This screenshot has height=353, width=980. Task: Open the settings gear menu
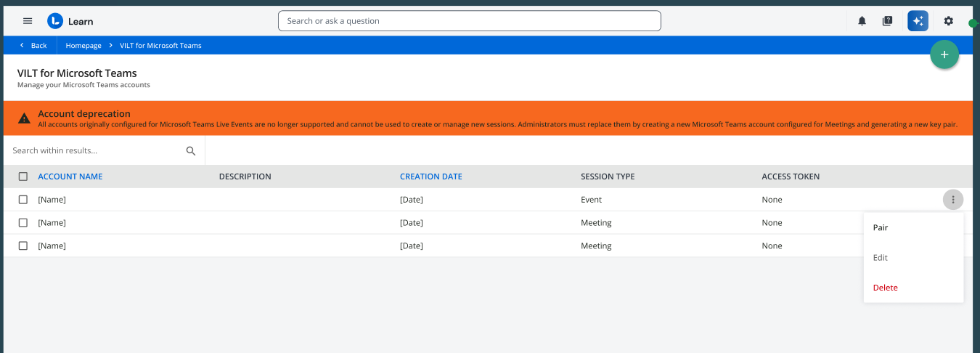point(948,21)
